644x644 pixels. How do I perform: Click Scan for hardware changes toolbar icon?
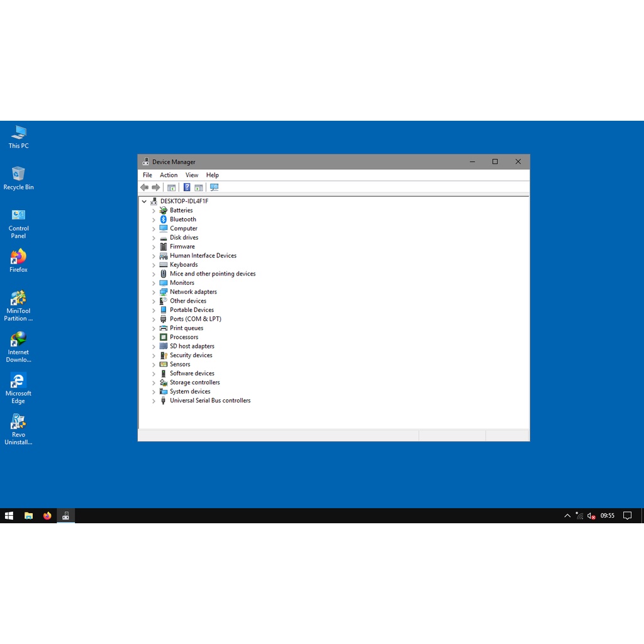pyautogui.click(x=214, y=187)
